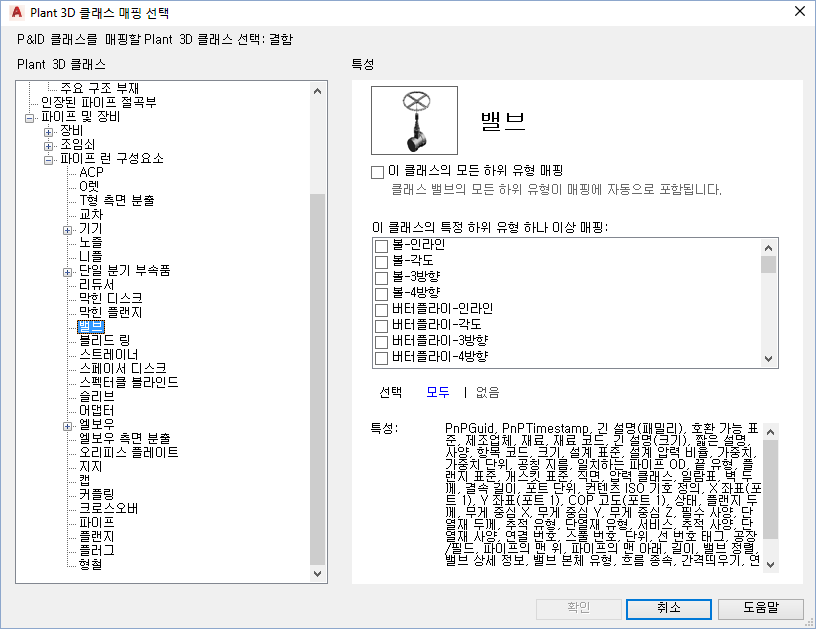Select the 막힌 플랜지 tree item
Viewport: 816px width, 629px height.
110,312
